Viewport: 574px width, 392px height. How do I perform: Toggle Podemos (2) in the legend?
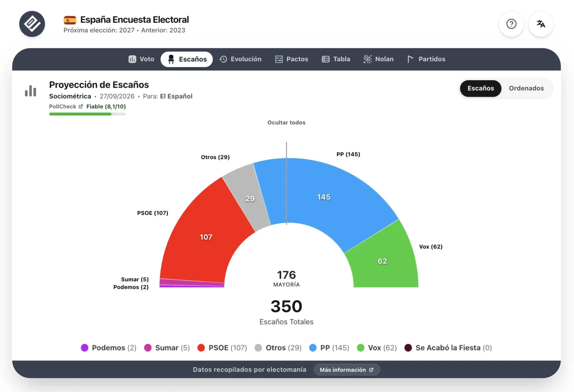click(109, 348)
